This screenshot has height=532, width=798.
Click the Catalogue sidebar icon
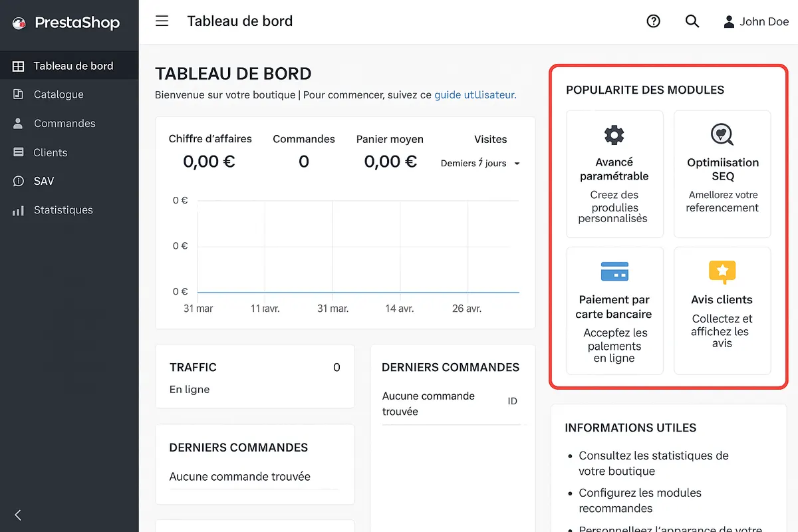[19, 94]
